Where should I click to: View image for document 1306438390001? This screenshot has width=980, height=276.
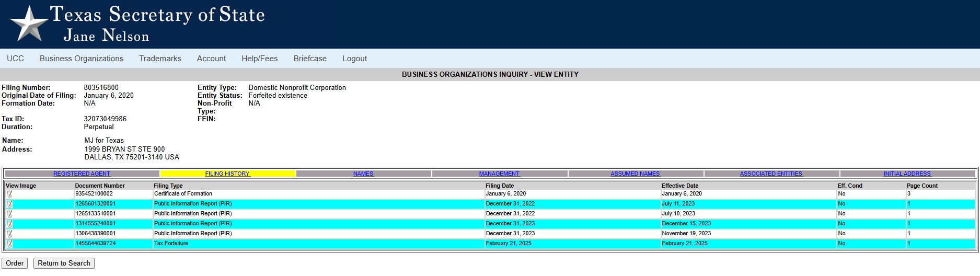click(x=9, y=234)
